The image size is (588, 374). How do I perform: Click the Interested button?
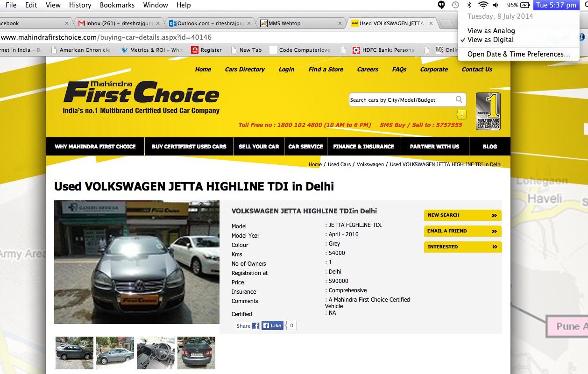click(463, 247)
